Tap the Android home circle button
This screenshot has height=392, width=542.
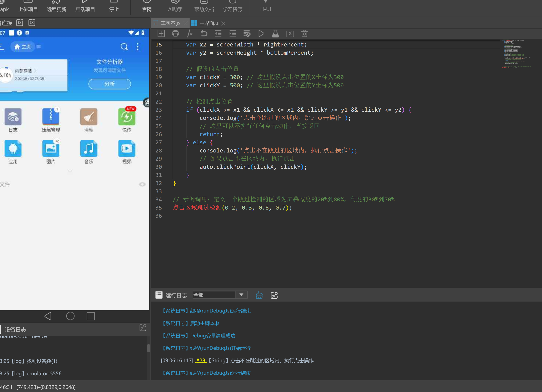click(x=70, y=316)
